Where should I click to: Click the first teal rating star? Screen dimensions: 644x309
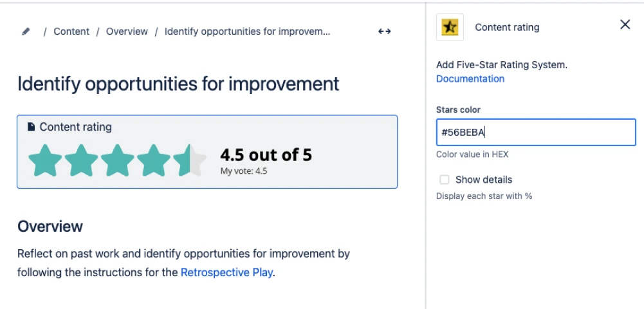[45, 160]
